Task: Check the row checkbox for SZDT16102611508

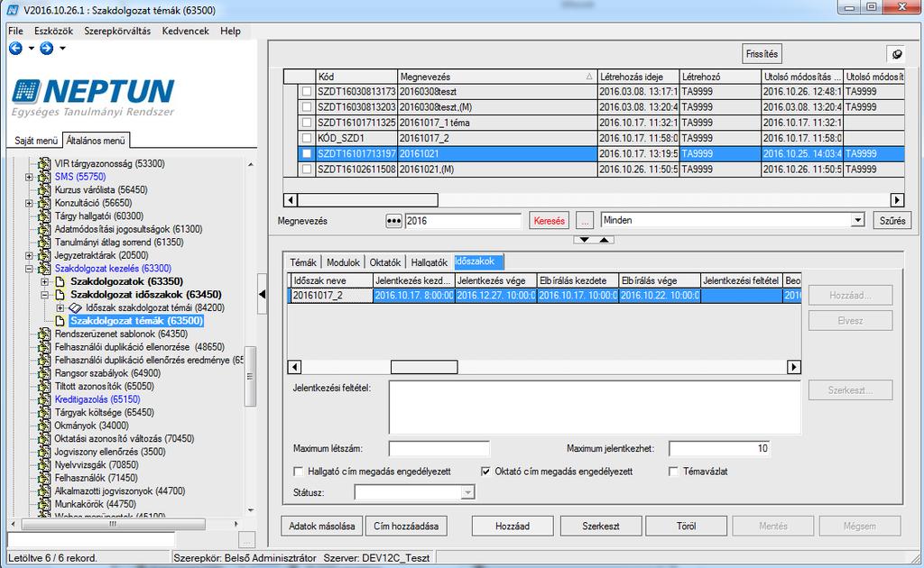Action: [x=307, y=169]
